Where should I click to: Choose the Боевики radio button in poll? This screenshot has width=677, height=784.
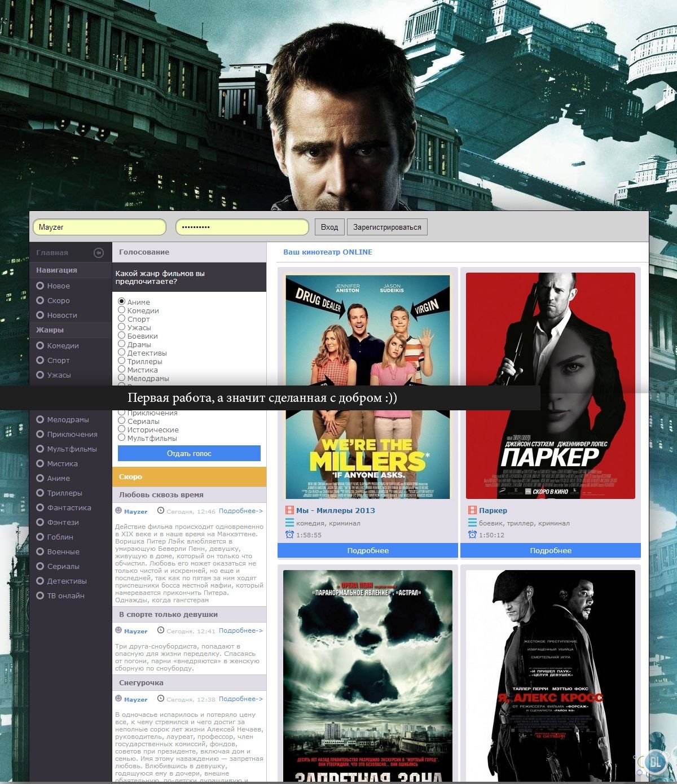[121, 335]
